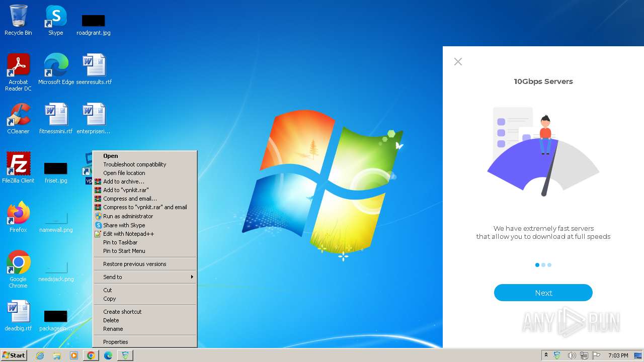Open Microsoft Edge from the taskbar

tap(108, 355)
